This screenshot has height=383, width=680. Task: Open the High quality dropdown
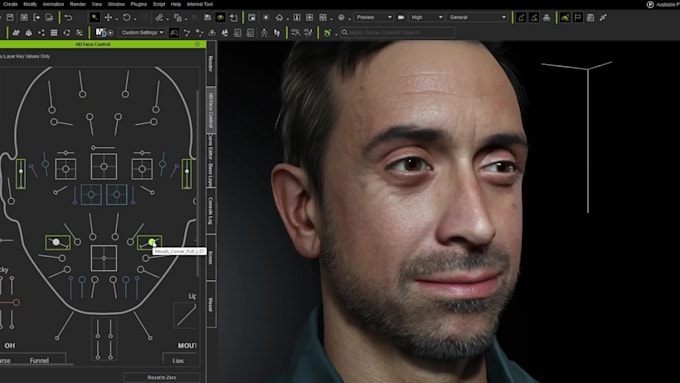pos(427,17)
